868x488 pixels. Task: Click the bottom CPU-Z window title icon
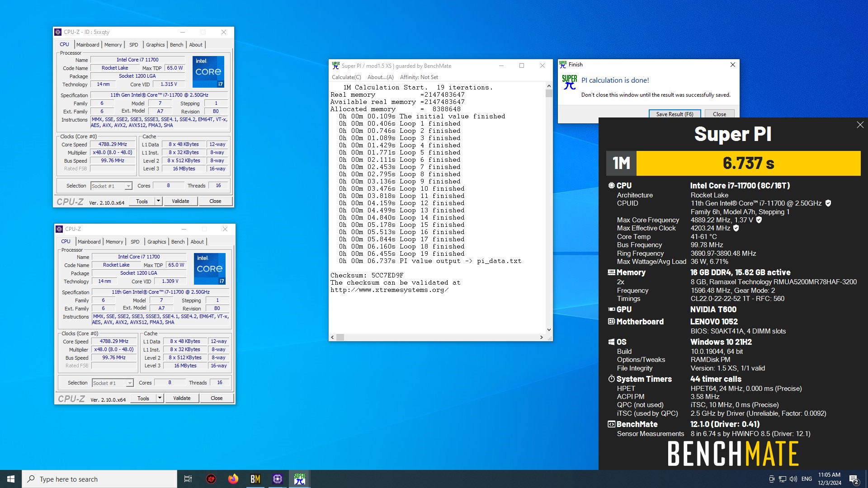(60, 229)
